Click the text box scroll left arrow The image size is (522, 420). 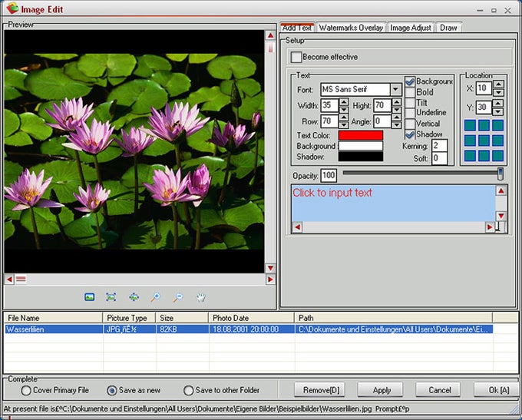(x=297, y=227)
